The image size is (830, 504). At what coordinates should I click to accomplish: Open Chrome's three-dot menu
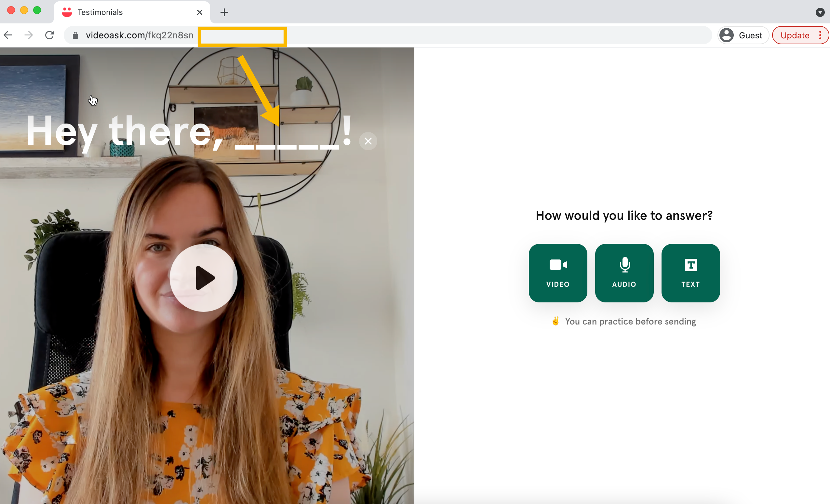point(820,35)
